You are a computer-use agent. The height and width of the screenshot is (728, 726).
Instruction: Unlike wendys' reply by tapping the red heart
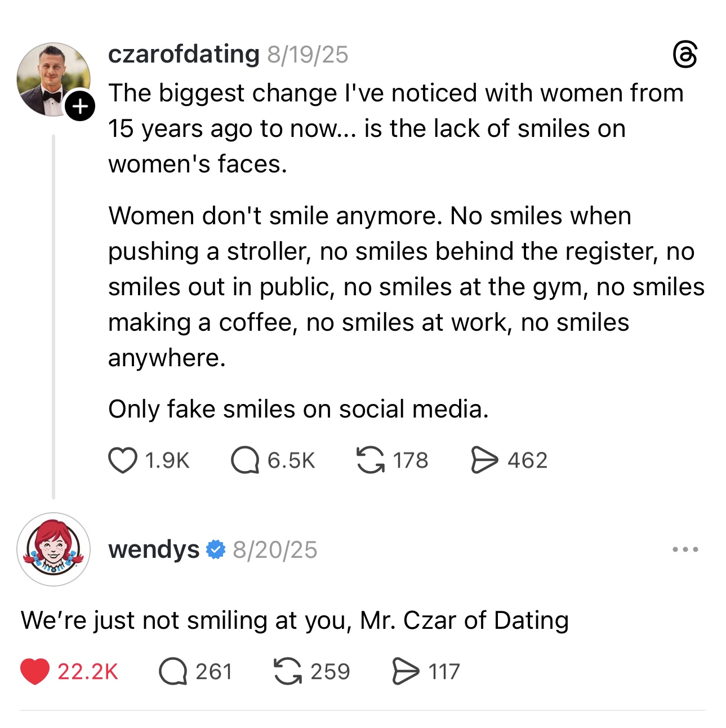35,670
